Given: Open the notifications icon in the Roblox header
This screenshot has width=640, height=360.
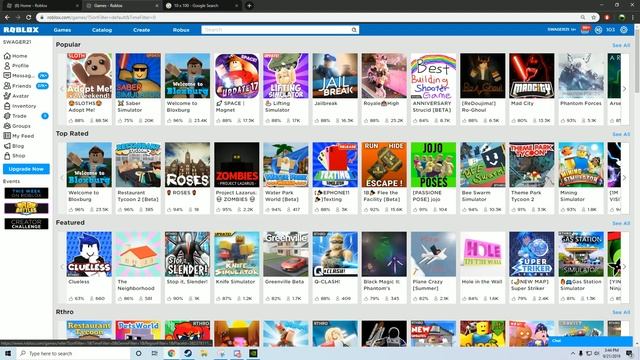Looking at the screenshot, I should (x=585, y=30).
